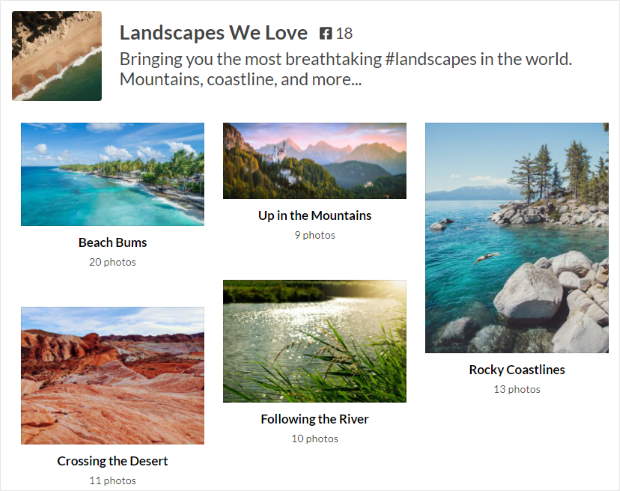The image size is (620, 491).
Task: Select the Up in the Mountains title
Action: tap(314, 215)
